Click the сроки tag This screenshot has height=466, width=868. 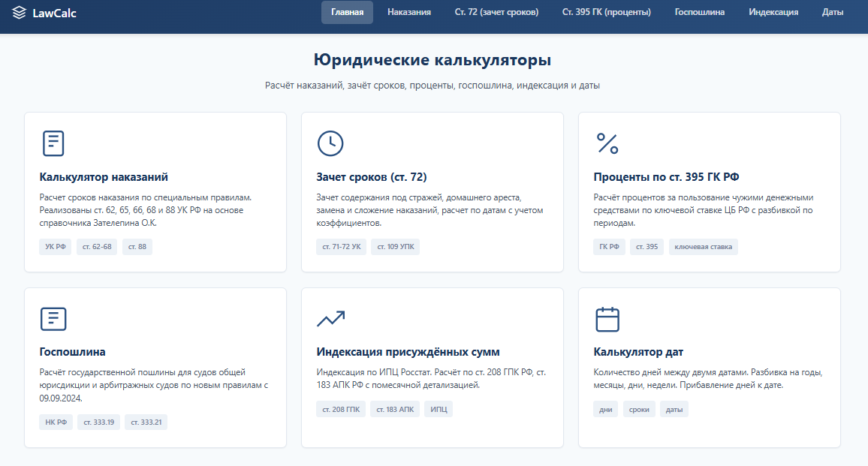[640, 410]
